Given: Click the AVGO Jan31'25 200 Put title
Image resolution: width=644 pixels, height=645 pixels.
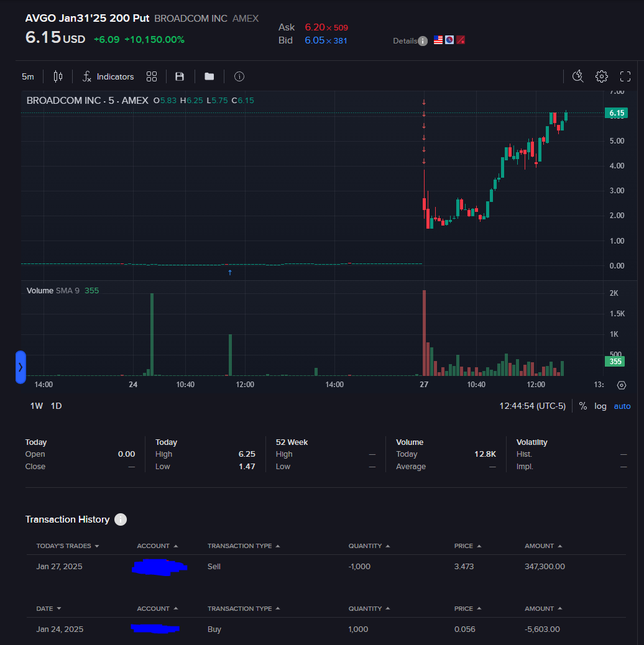Looking at the screenshot, I should click(87, 19).
